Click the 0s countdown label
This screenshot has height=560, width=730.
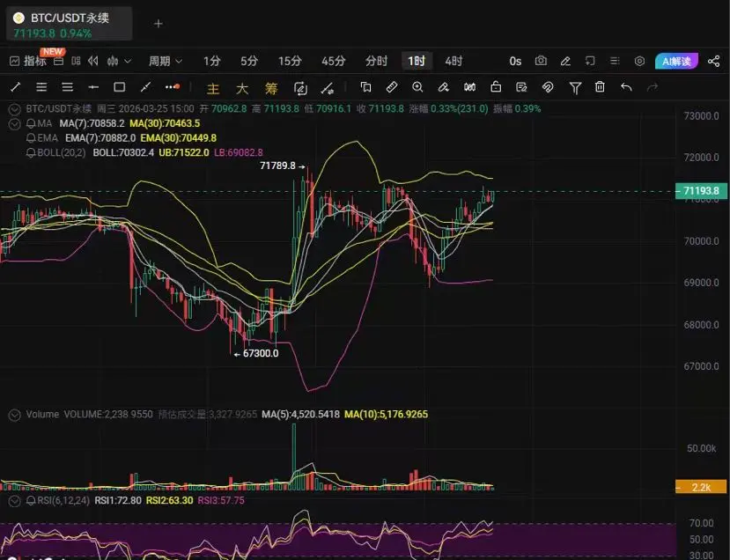tap(515, 61)
